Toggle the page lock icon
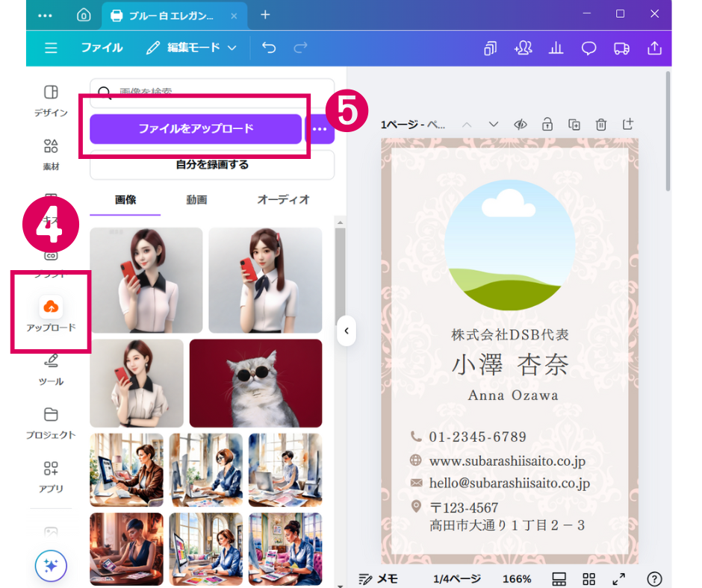This screenshot has width=702, height=588. pyautogui.click(x=547, y=125)
